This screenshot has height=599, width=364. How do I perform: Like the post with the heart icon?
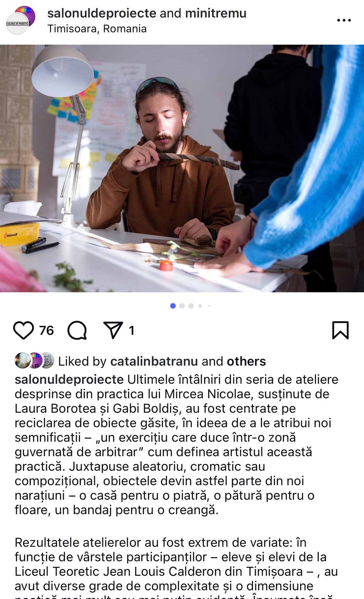click(x=23, y=330)
